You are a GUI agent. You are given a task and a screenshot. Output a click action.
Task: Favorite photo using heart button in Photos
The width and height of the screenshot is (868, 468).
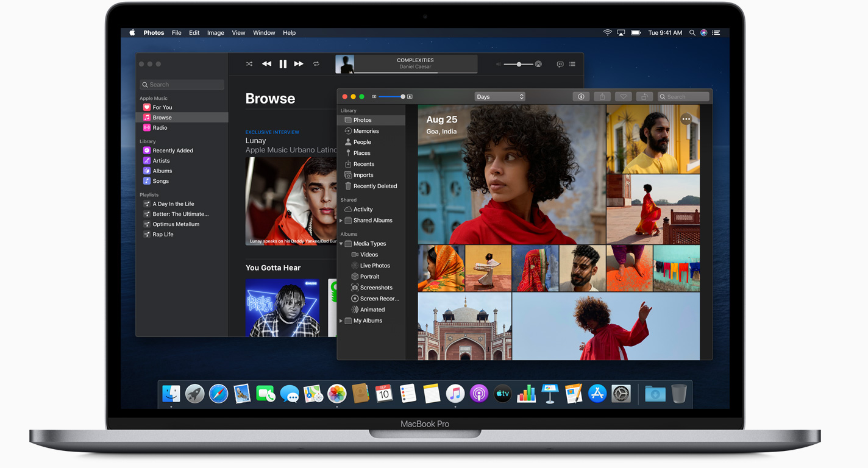coord(623,96)
